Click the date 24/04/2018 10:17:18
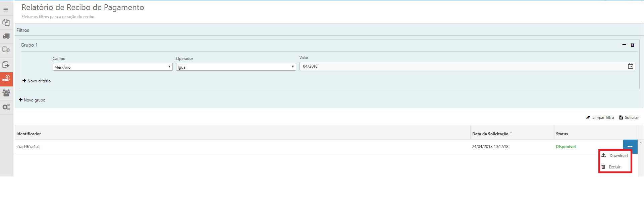The image size is (644, 224). click(490, 147)
